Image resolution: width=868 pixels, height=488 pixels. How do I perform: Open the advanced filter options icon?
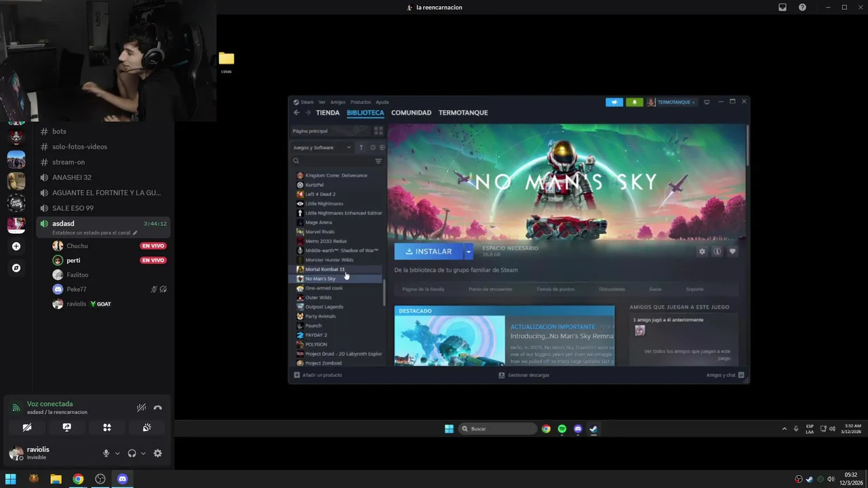coord(378,161)
